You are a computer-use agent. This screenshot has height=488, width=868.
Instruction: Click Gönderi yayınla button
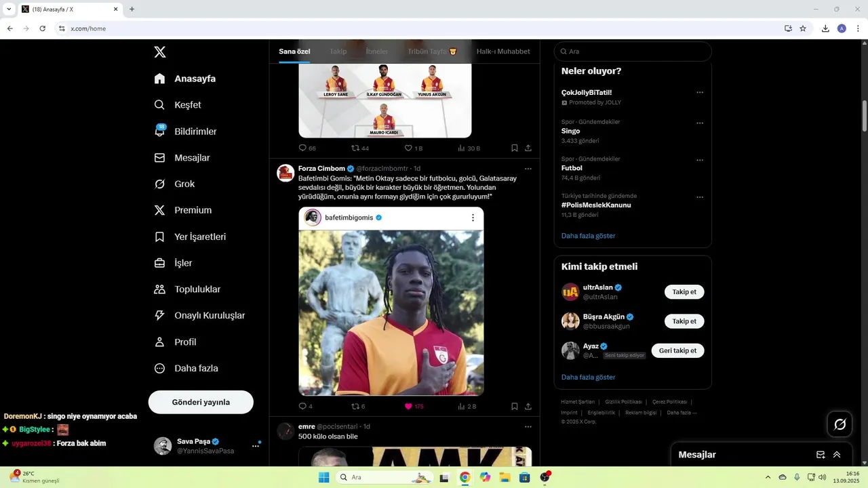[x=201, y=402]
